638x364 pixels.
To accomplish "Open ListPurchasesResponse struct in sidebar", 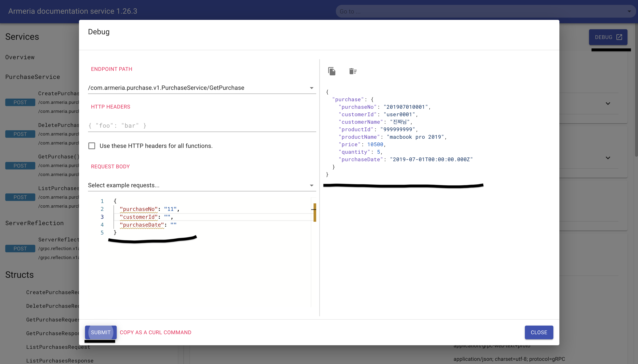I will pos(60,360).
